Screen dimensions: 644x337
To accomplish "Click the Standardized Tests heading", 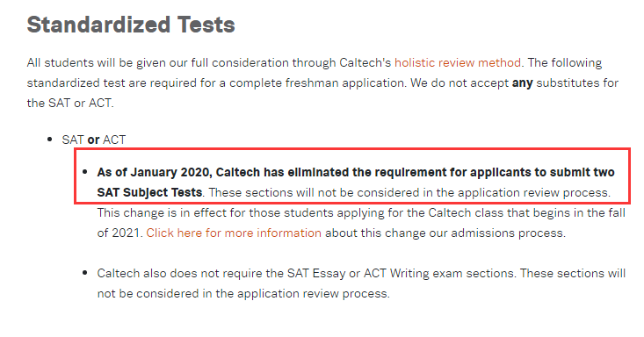I will coord(131,25).
